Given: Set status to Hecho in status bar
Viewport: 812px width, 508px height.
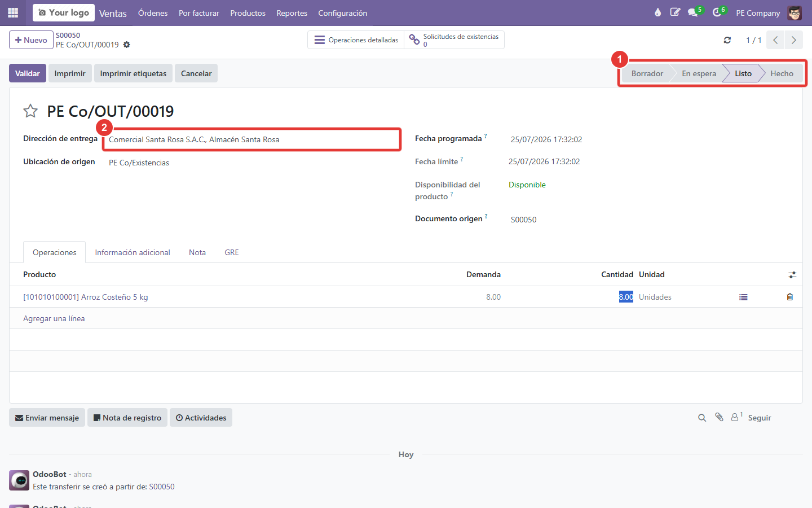Looking at the screenshot, I should (x=782, y=73).
